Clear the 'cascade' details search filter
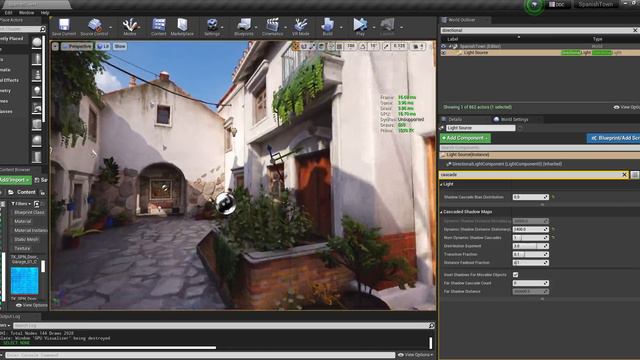This screenshot has width=640, height=360. click(x=624, y=175)
